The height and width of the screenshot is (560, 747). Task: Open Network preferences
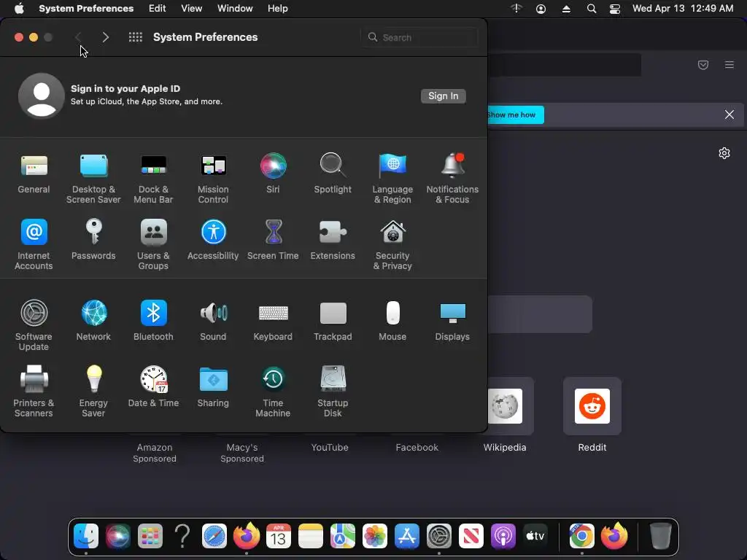(93, 321)
